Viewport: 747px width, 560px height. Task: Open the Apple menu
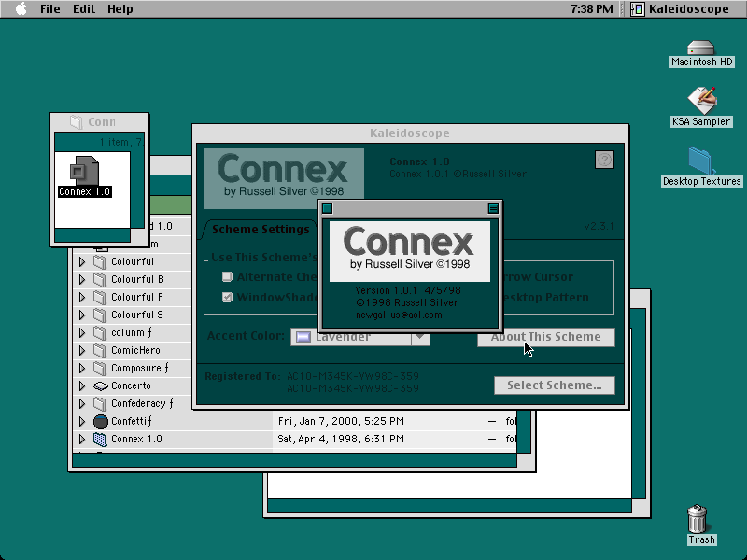[x=21, y=8]
